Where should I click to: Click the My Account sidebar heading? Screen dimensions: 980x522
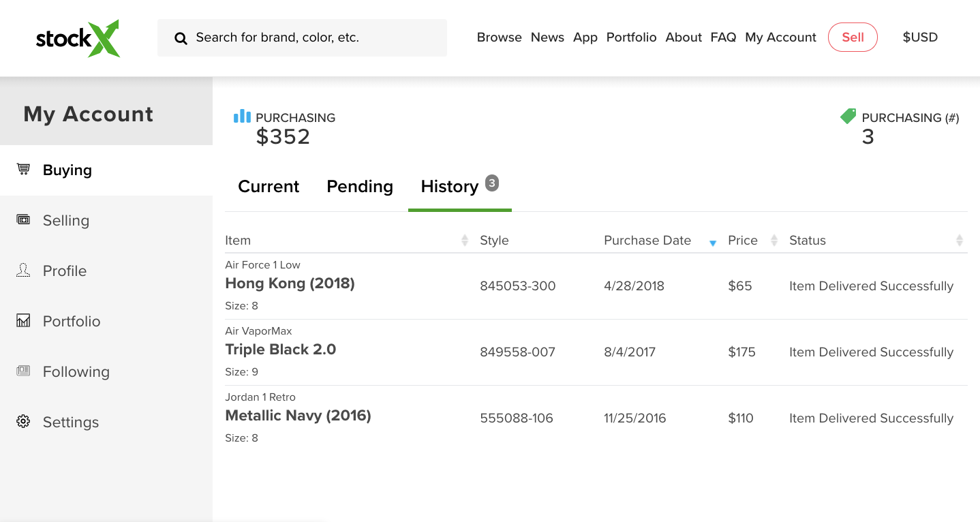point(89,114)
